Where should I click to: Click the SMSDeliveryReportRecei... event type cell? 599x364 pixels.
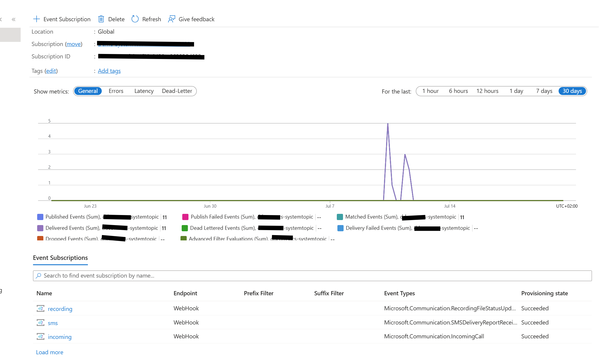click(x=451, y=322)
